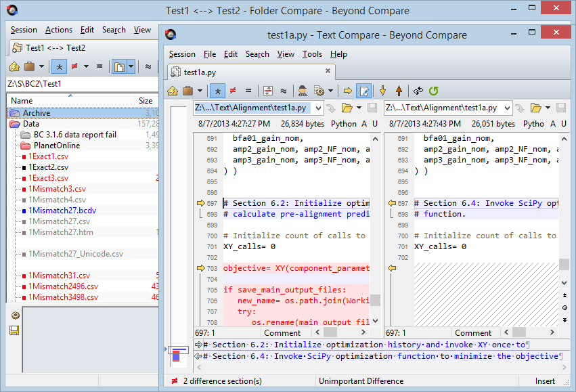576x392 pixels.
Task: Click the difference thumbnail overview map
Action: [179, 353]
